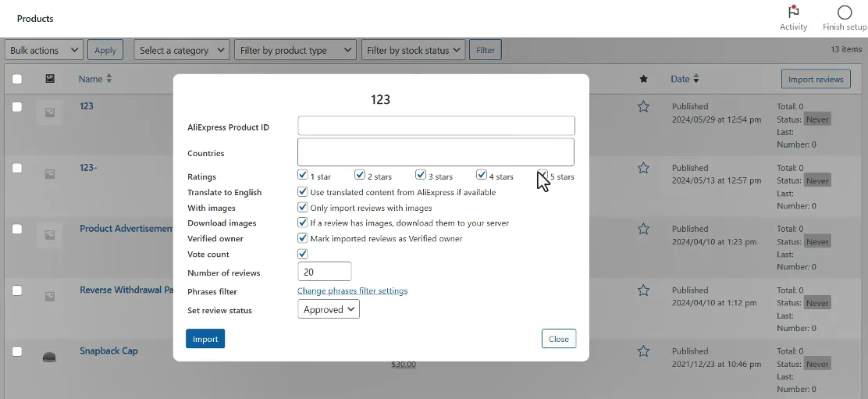Sort products by Name column arrows
Viewport: 868px width, 399px height.
tap(109, 79)
